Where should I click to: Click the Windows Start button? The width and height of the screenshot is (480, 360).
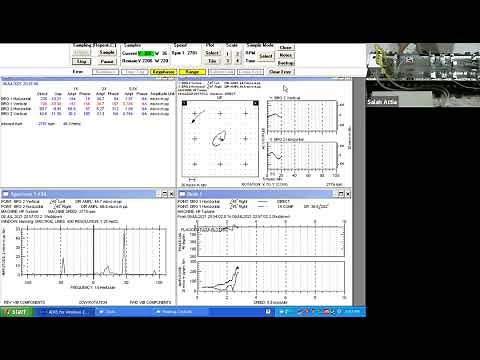(17, 312)
